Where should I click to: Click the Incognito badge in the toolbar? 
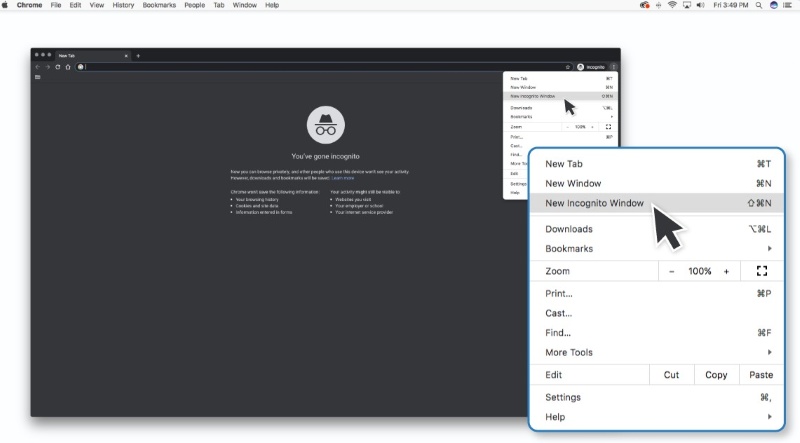tap(591, 67)
